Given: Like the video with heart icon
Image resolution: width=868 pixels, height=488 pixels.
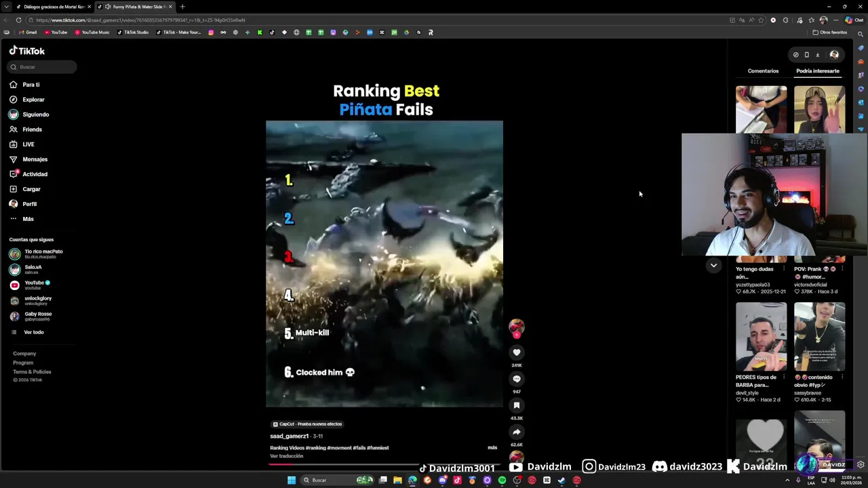Looking at the screenshot, I should click(517, 352).
